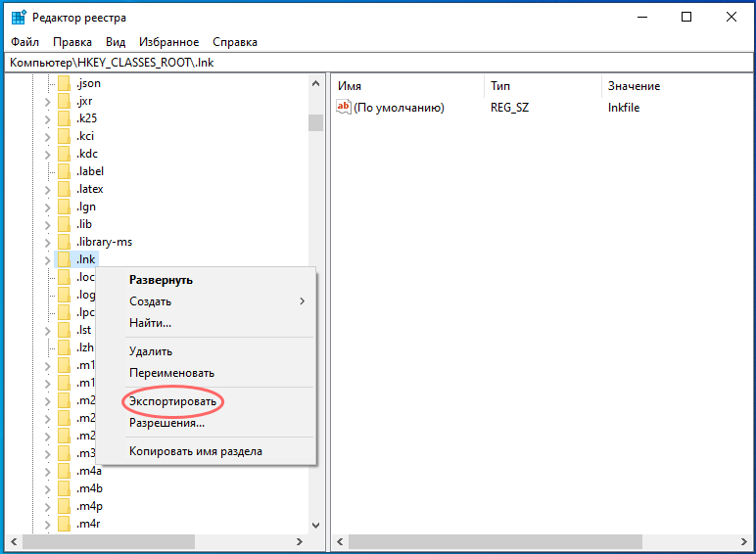This screenshot has height=554, width=756.
Task: Click the tree vertical scrollbar thumb
Action: (x=315, y=123)
